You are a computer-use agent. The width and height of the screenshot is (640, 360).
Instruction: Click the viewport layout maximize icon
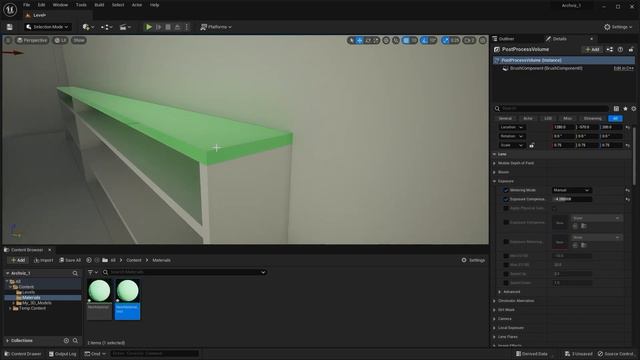(x=483, y=40)
